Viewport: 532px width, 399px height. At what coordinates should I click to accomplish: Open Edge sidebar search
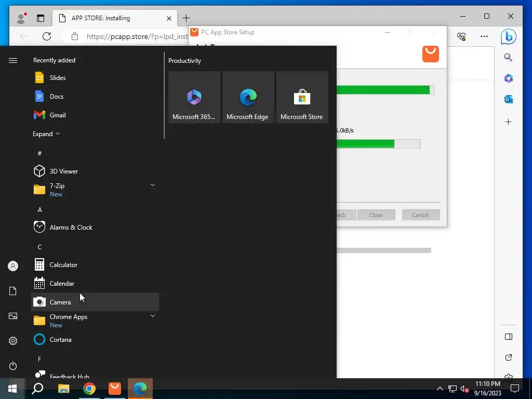coord(508,57)
